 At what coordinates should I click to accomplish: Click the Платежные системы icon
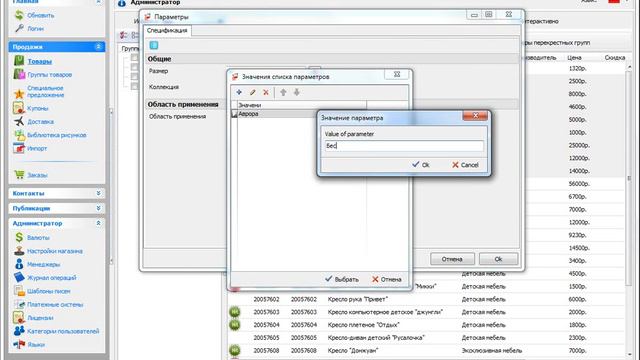[x=19, y=304]
